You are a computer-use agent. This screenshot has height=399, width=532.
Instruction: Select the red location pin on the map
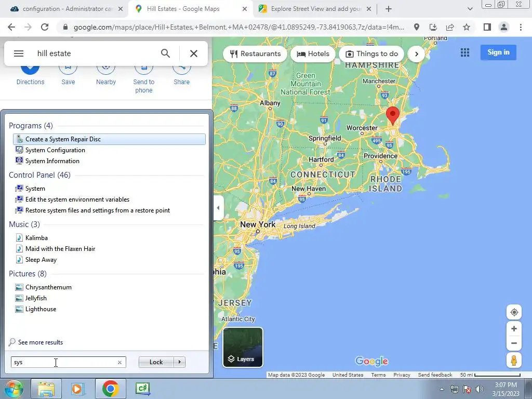pyautogui.click(x=393, y=115)
